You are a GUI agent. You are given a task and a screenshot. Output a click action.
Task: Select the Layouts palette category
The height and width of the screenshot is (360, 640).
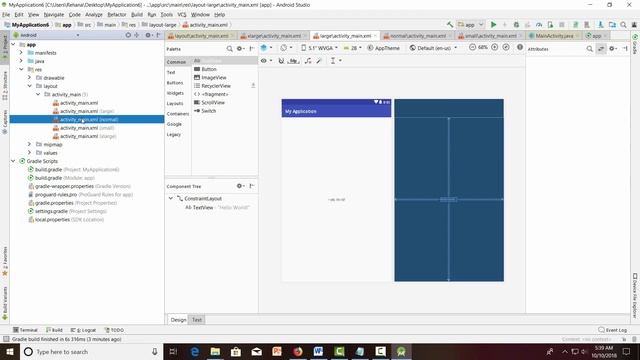[175, 103]
